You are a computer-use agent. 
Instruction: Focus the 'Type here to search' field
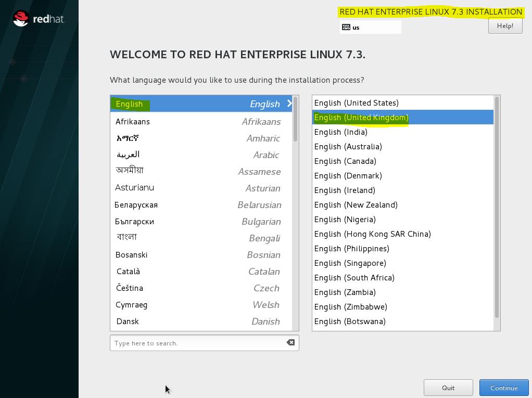pyautogui.click(x=204, y=343)
